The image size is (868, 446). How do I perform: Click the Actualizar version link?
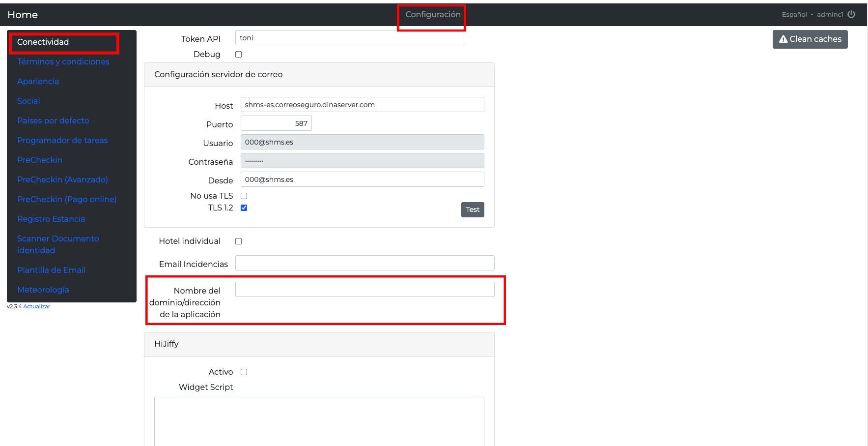pyautogui.click(x=37, y=307)
